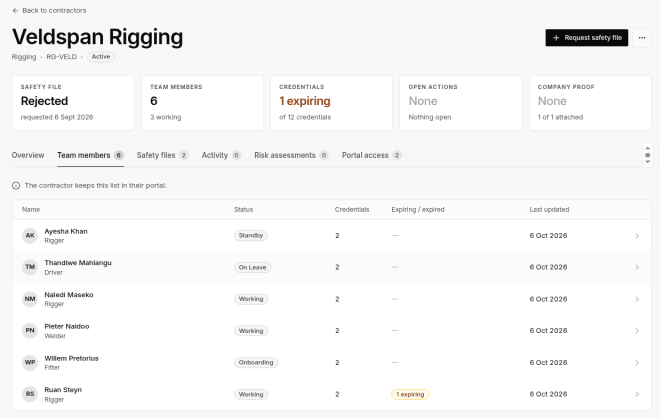660x418 pixels.
Task: Click the Safety File Rejected card
Action: pos(73,103)
